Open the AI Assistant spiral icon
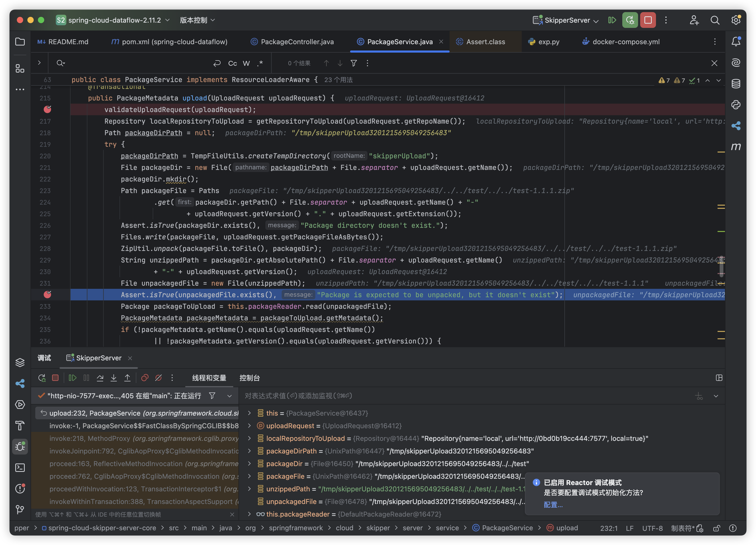The image size is (756, 545). pyautogui.click(x=736, y=62)
